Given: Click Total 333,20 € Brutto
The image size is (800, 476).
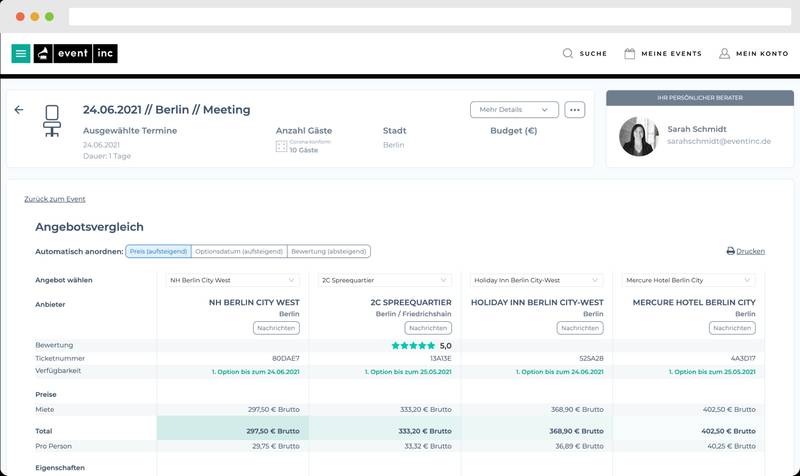Looking at the screenshot, I should click(x=425, y=431).
